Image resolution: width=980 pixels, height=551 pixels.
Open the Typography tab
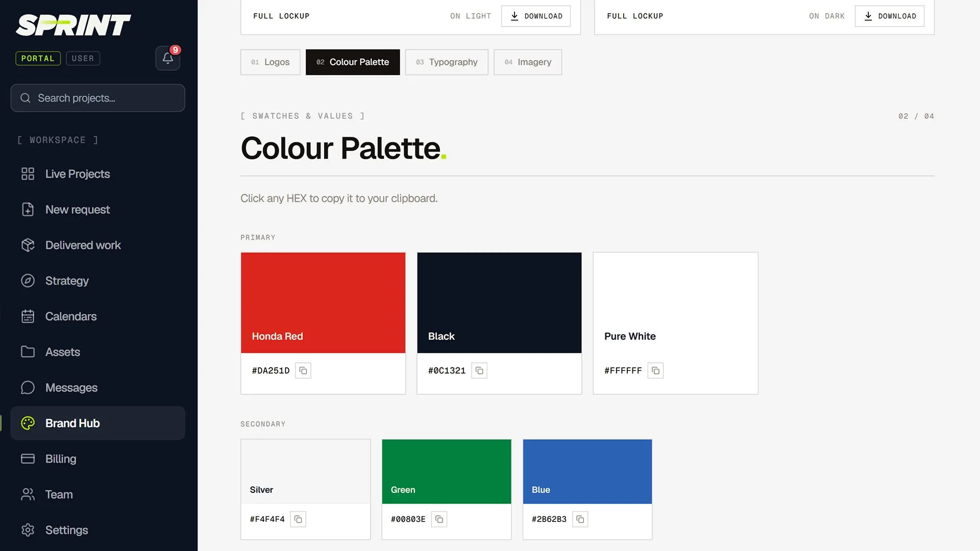pos(447,62)
